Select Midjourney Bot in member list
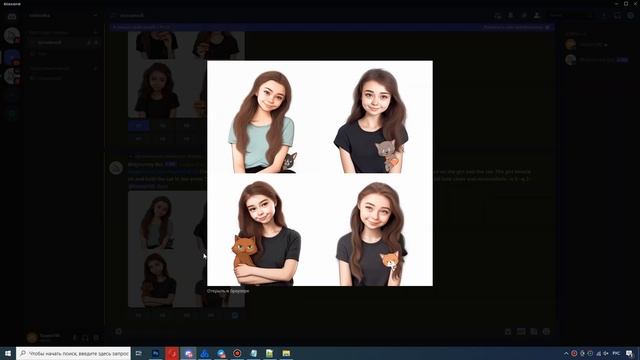The width and height of the screenshot is (640, 360). [597, 60]
